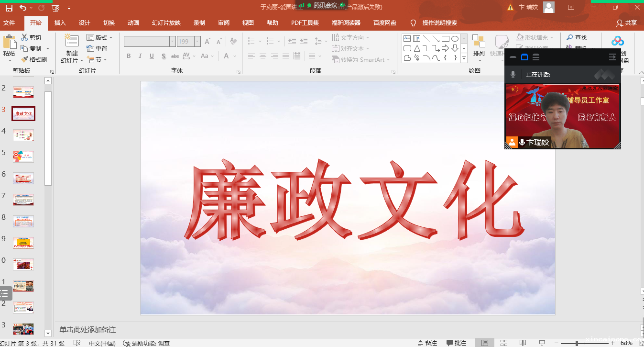Center the paragraph text
This screenshot has width=644, height=347.
coord(263,56)
